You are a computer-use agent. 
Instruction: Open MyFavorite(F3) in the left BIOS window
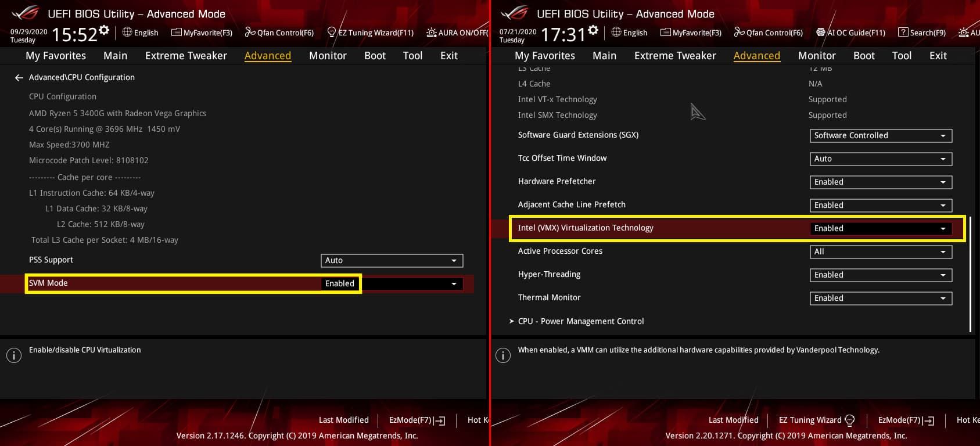[x=202, y=33]
